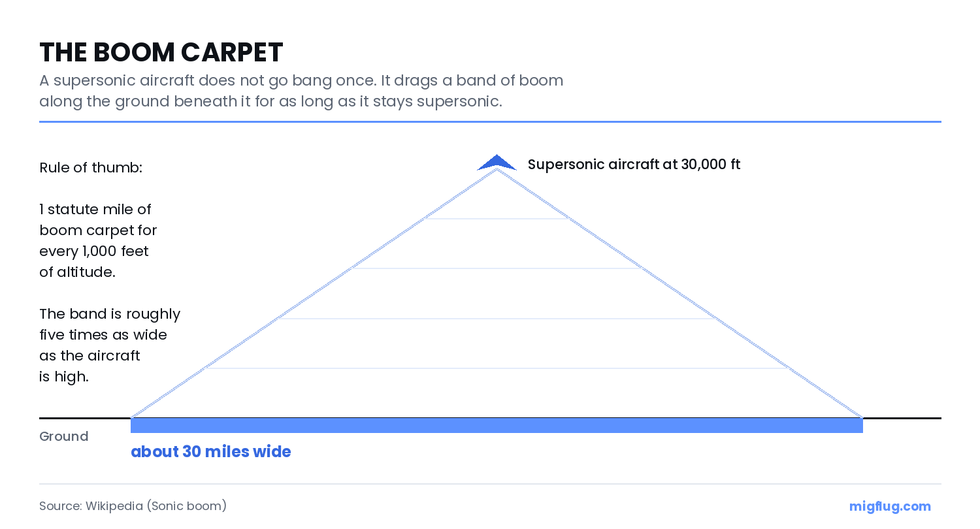Image resolution: width=980 pixels, height=529 pixels.
Task: Click 'The band is roughly five times' paragraph
Action: [x=110, y=345]
